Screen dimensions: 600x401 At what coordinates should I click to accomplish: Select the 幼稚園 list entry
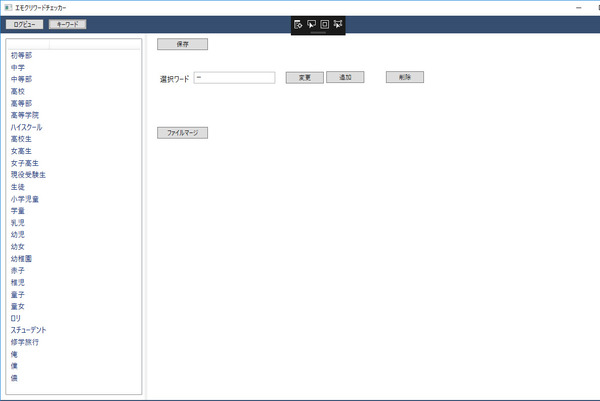[x=21, y=259]
